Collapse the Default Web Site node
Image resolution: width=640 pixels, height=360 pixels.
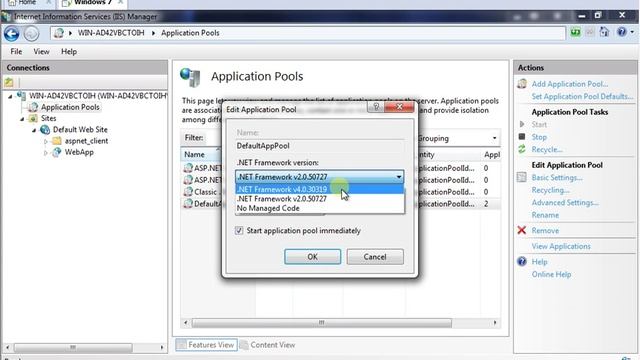pos(34,130)
